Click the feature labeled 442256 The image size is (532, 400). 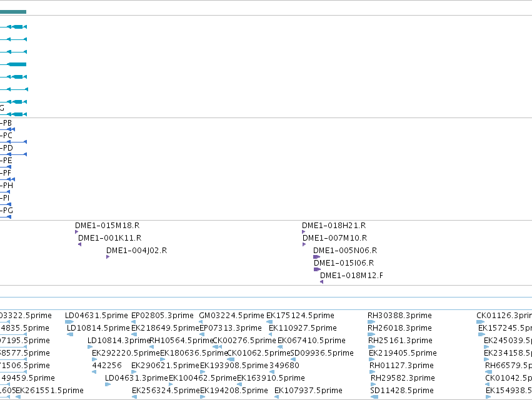tap(107, 366)
